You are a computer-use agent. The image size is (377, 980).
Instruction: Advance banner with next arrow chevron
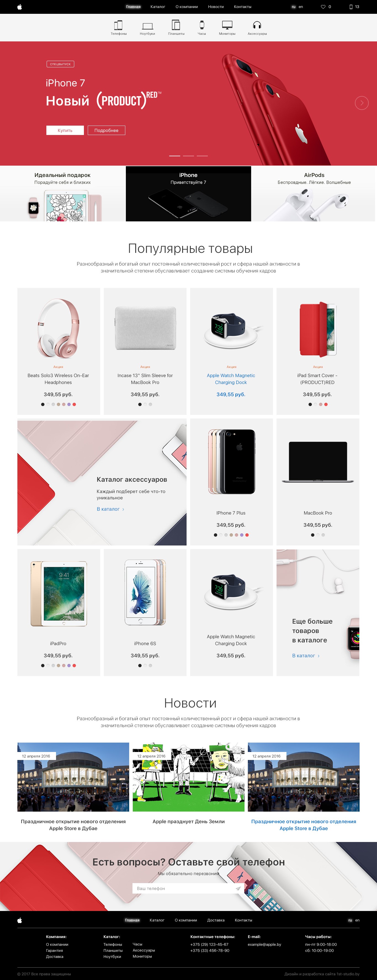(x=361, y=103)
